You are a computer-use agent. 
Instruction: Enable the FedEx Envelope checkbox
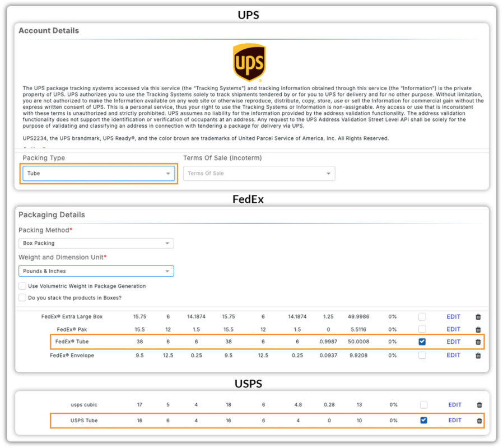pos(422,355)
